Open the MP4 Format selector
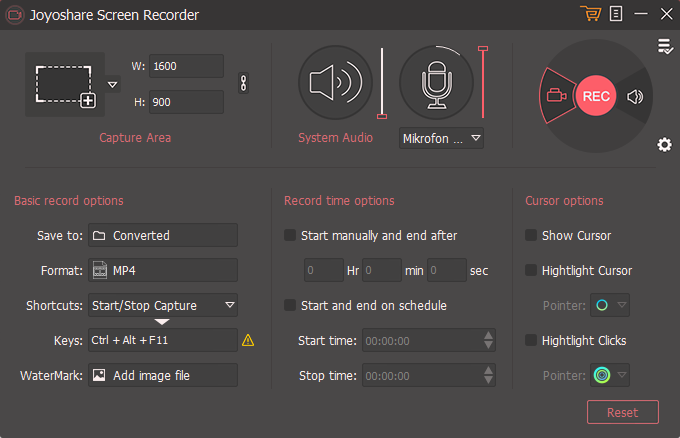Image resolution: width=680 pixels, height=438 pixels. point(163,270)
